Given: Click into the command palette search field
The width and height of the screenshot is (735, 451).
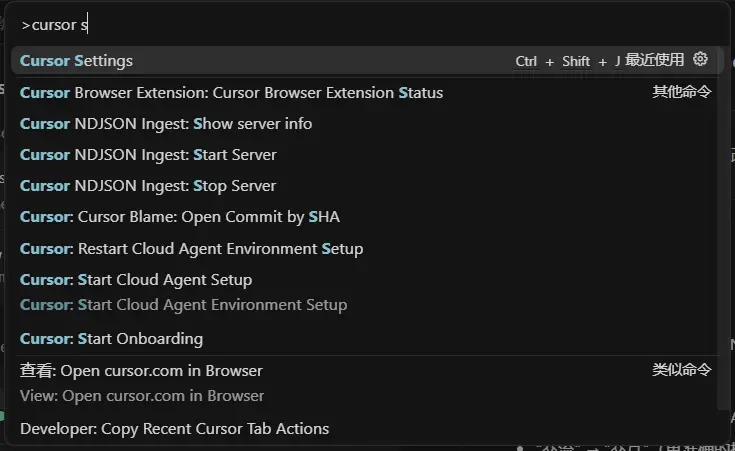Looking at the screenshot, I should point(366,24).
